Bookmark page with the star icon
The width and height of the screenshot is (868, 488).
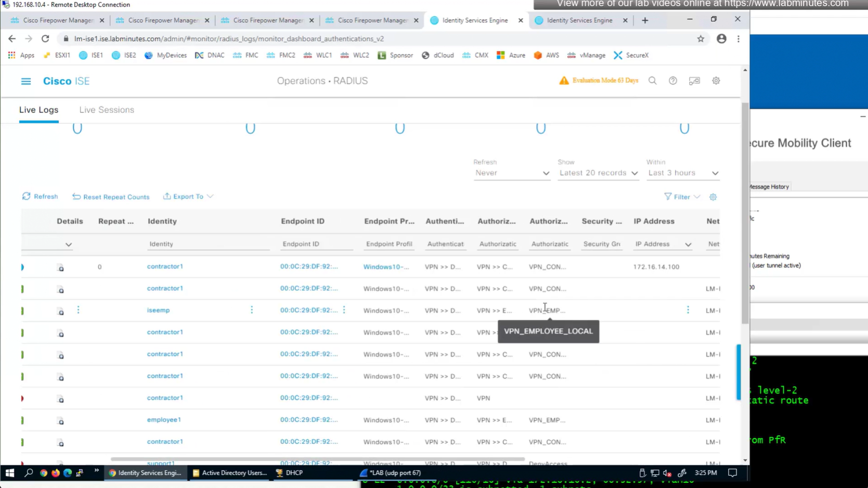click(701, 39)
